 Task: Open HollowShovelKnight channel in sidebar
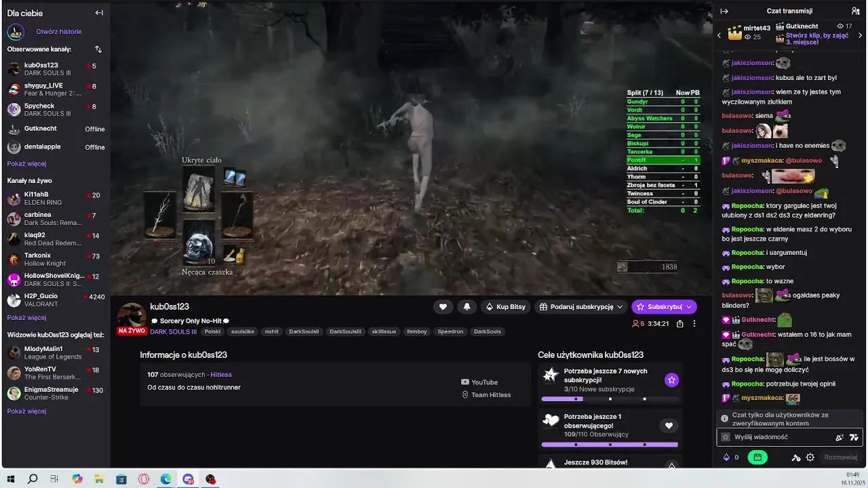[x=55, y=280]
